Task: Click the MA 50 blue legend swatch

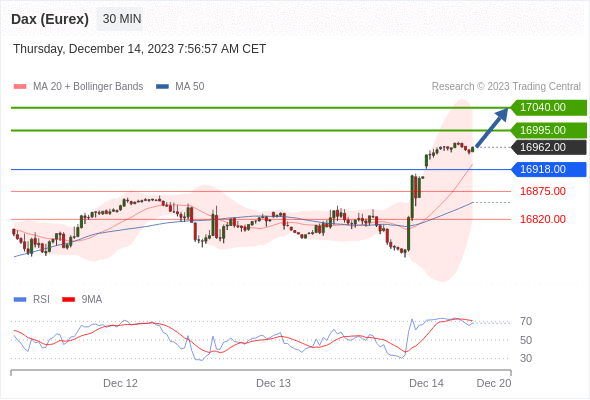Action: (162, 87)
